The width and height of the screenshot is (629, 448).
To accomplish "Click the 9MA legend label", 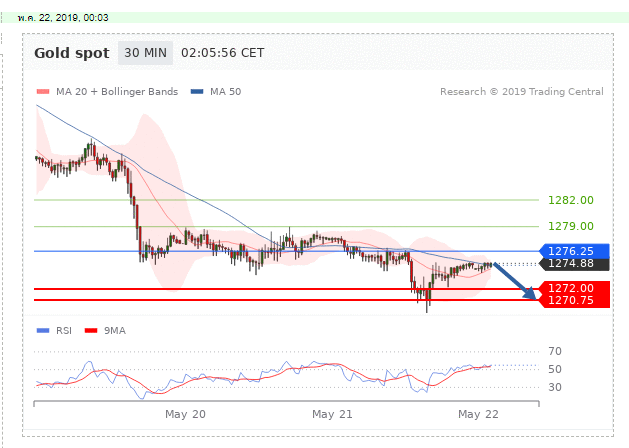I will [x=115, y=330].
